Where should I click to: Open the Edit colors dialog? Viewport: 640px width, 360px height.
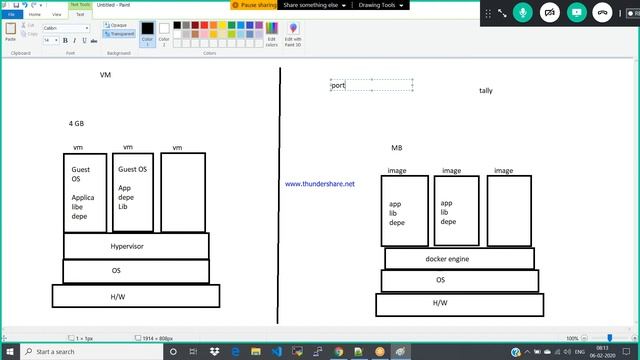coord(272,34)
